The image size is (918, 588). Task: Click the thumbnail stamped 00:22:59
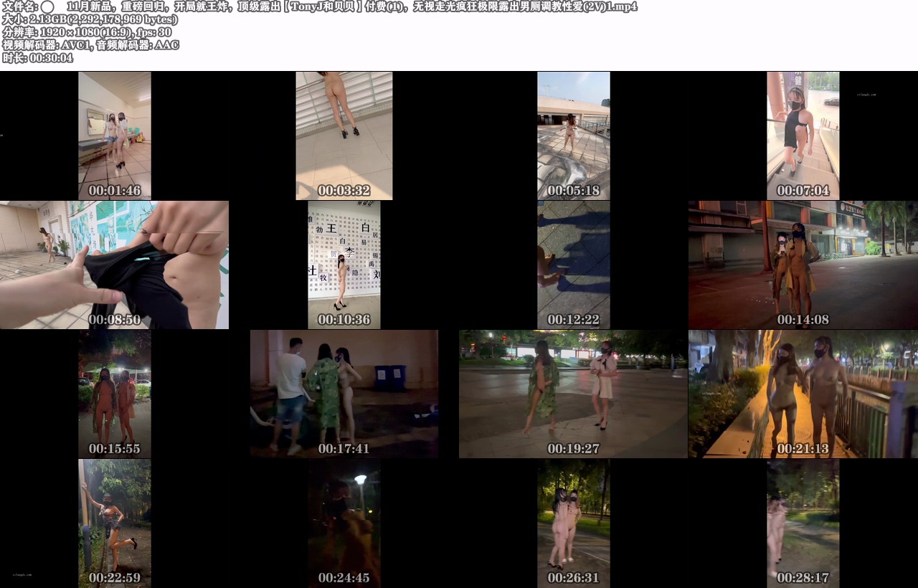tap(115, 523)
